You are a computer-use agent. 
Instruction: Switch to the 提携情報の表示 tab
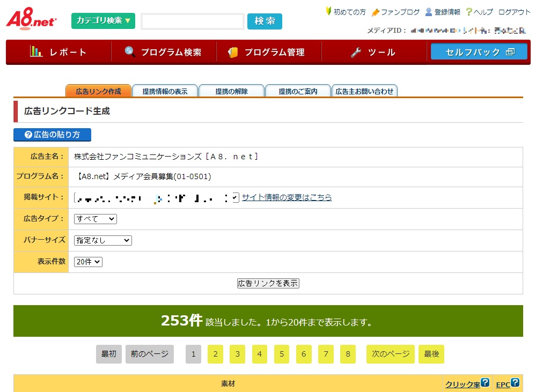pos(165,91)
